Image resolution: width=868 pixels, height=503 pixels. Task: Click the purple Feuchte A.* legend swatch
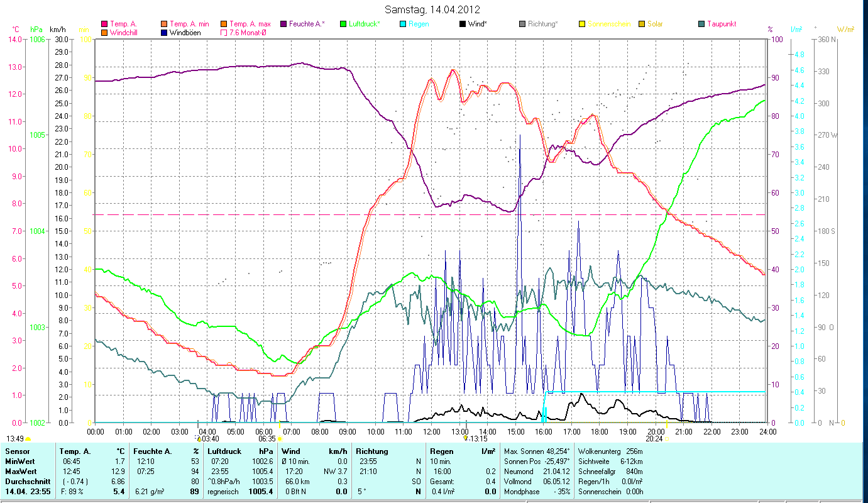[283, 24]
